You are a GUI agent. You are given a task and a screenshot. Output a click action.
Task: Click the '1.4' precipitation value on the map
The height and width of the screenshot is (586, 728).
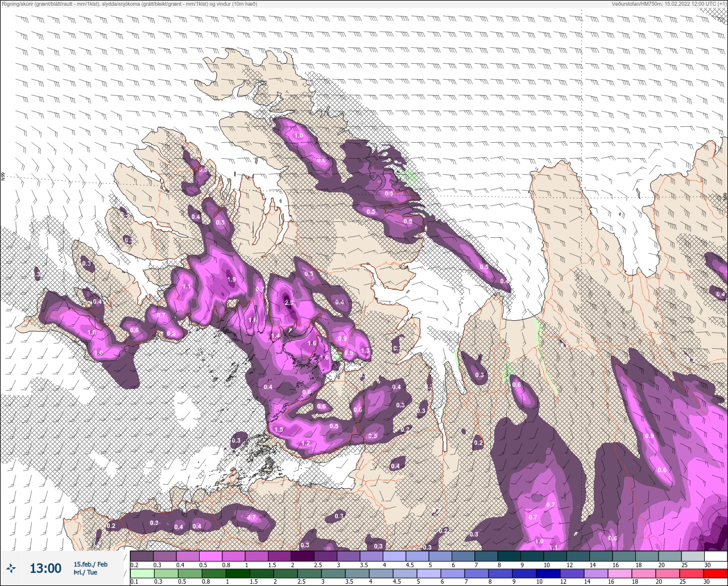[x=275, y=336]
